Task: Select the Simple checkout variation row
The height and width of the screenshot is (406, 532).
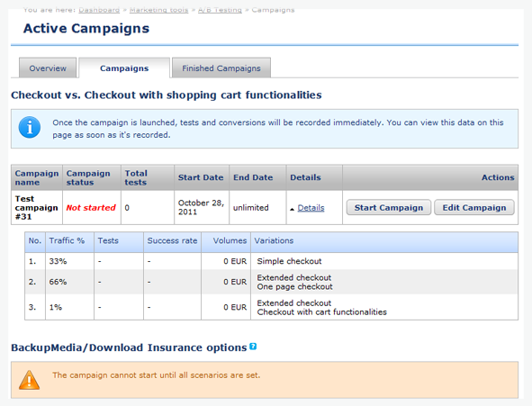Action: pos(272,261)
